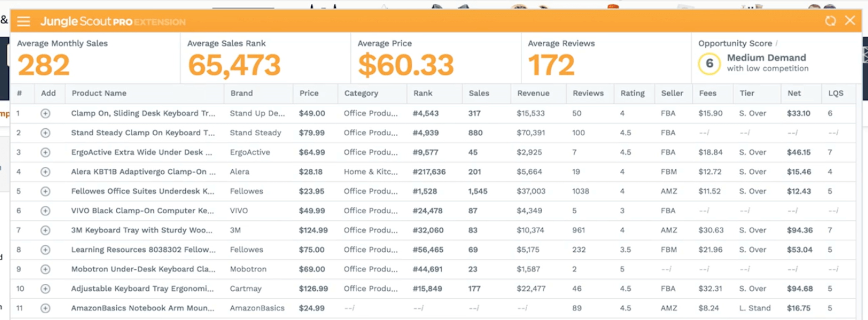The width and height of the screenshot is (868, 320).
Task: Select the Cartmay brand cell
Action: (246, 289)
